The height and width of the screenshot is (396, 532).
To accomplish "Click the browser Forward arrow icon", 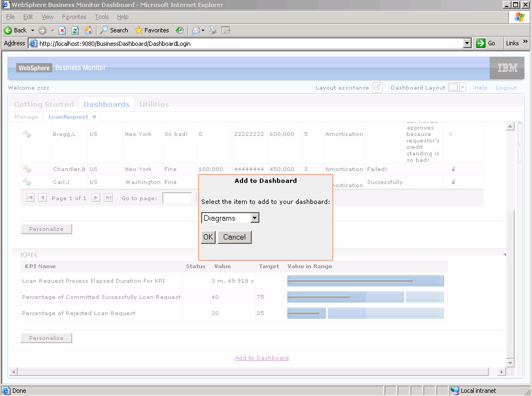I will 42,31.
